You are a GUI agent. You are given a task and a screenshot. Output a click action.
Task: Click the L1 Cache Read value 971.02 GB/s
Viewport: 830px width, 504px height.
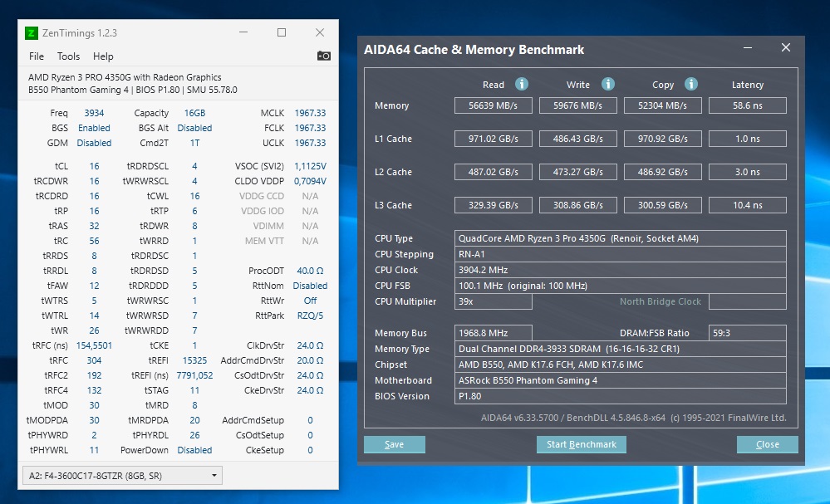pos(494,139)
